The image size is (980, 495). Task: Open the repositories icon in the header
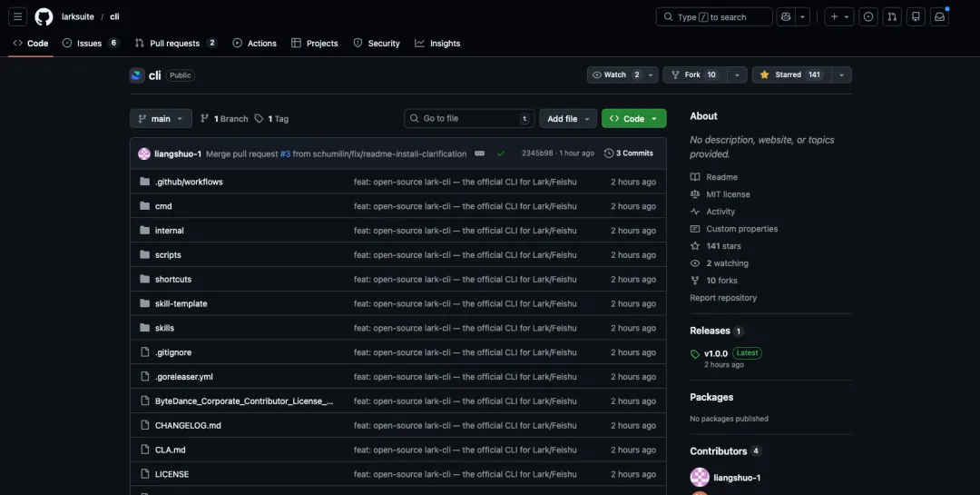tap(916, 17)
